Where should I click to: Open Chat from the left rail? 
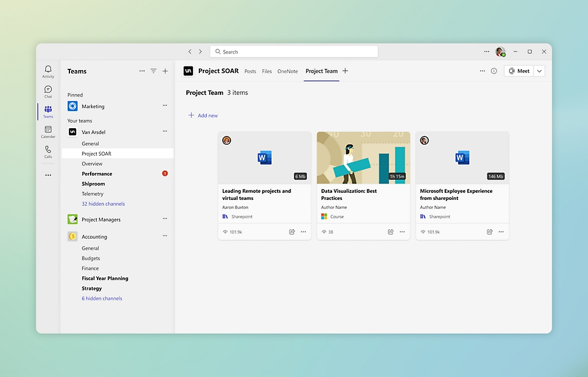click(x=48, y=91)
